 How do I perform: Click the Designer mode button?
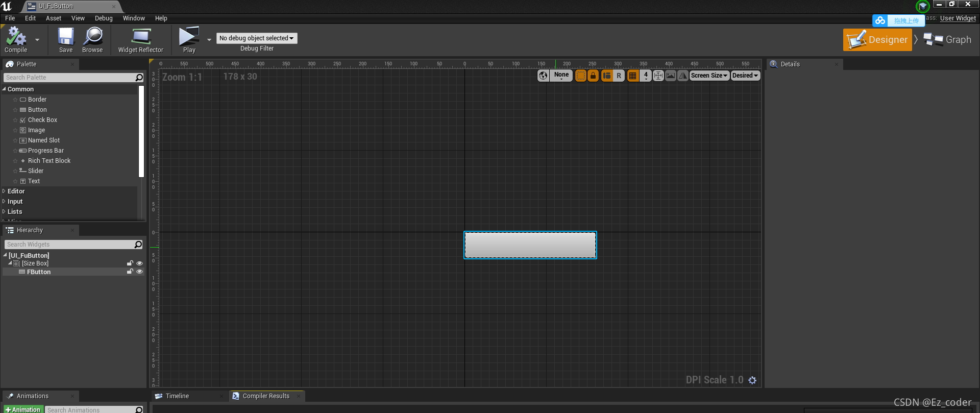point(877,40)
